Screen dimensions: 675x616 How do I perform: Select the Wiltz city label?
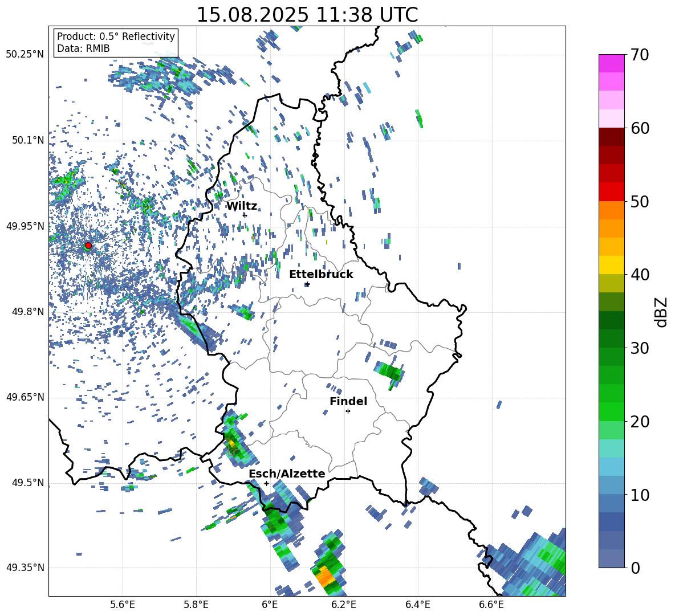(242, 206)
